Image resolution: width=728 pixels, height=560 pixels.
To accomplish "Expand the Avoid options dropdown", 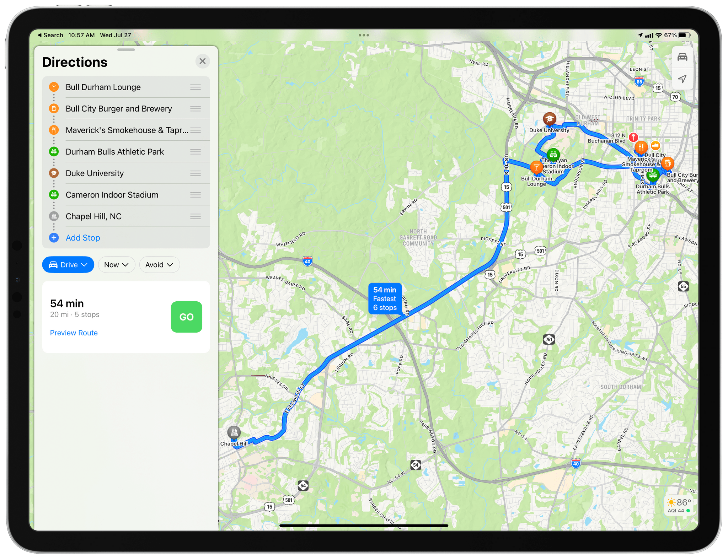I will (x=157, y=265).
